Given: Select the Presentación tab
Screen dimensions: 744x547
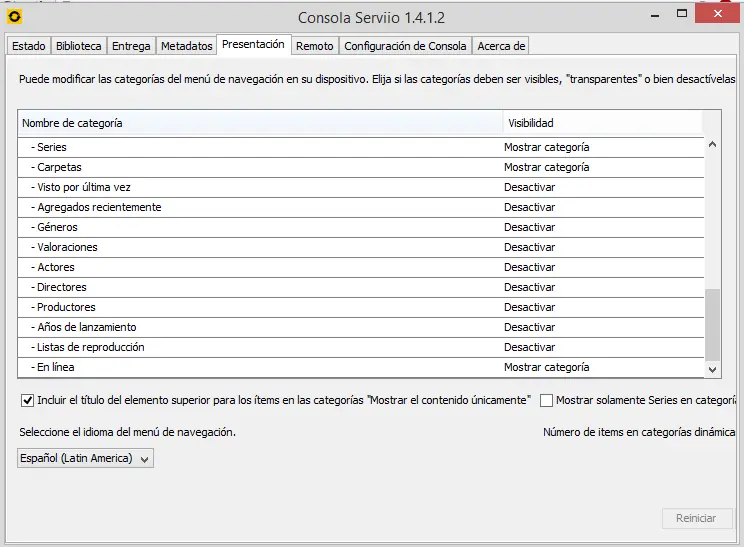Looking at the screenshot, I should pyautogui.click(x=253, y=44).
